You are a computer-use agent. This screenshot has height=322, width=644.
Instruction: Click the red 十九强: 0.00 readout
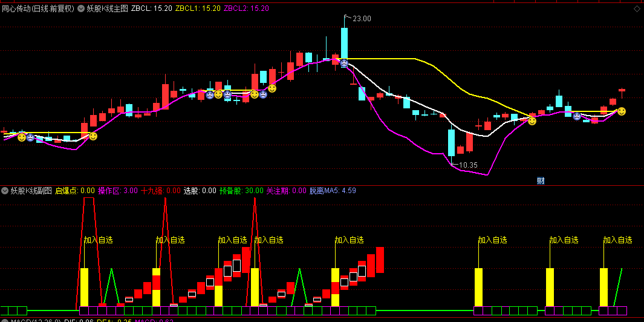pos(161,191)
